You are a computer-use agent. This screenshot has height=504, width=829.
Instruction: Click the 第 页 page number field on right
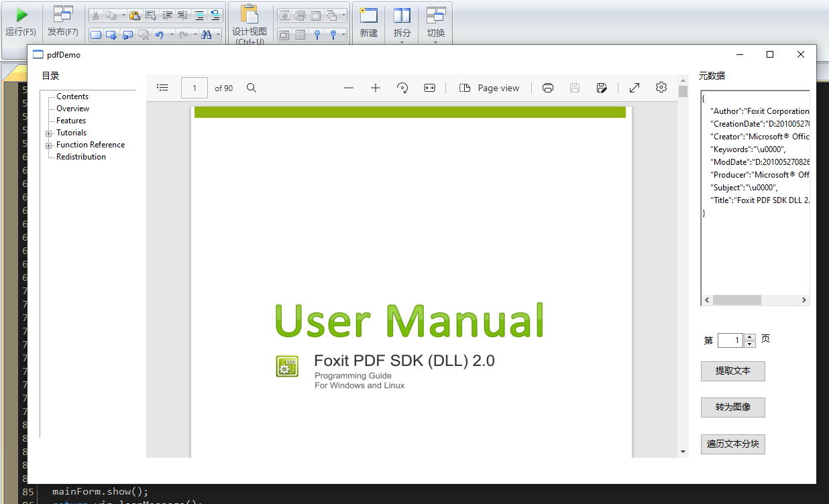731,340
